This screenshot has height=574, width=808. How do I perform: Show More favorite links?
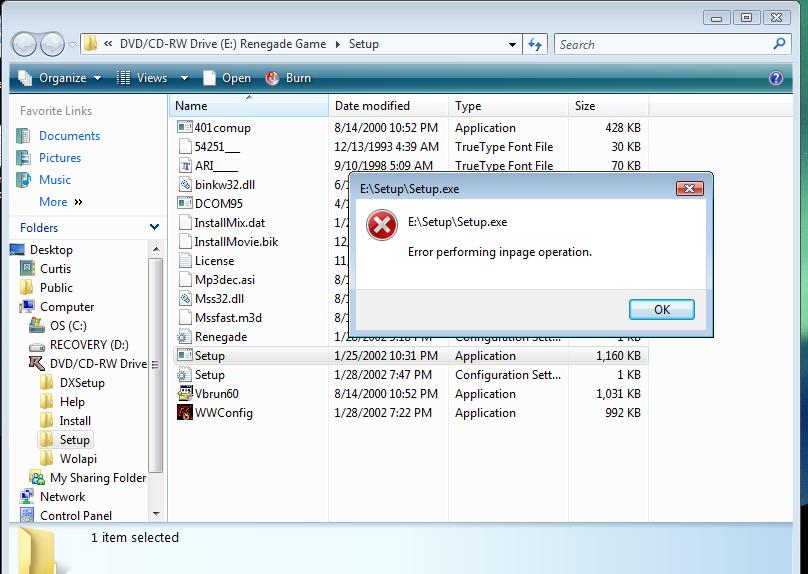click(60, 202)
